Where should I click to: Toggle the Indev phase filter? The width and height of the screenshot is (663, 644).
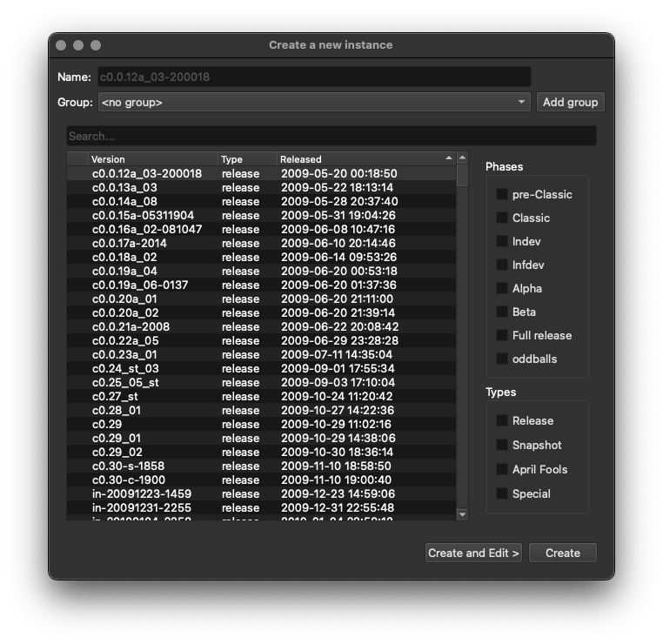[x=502, y=241]
